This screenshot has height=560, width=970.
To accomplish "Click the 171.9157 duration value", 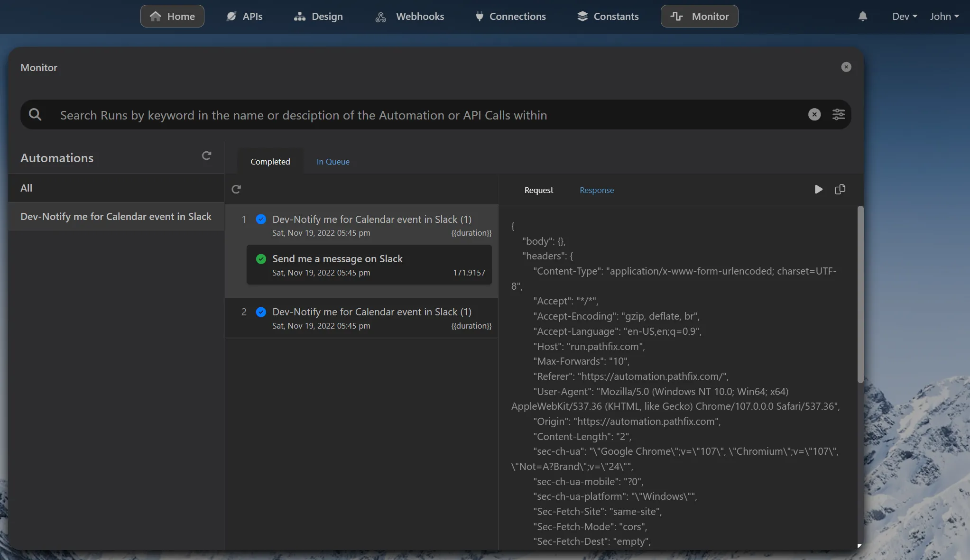I will point(469,273).
